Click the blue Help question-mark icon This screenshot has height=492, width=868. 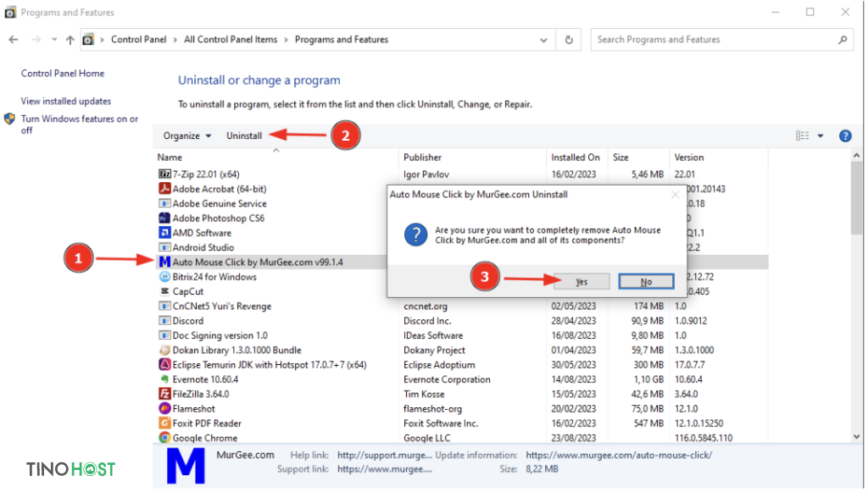845,136
